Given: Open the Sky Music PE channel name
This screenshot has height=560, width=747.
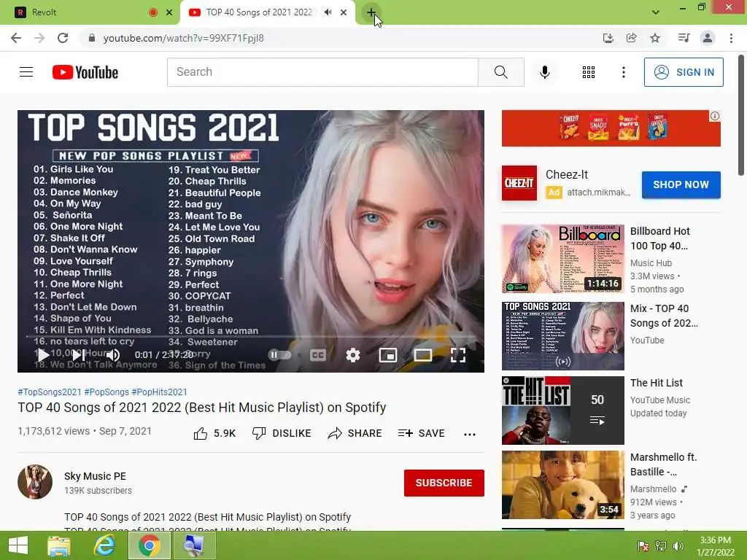Looking at the screenshot, I should click(x=96, y=476).
